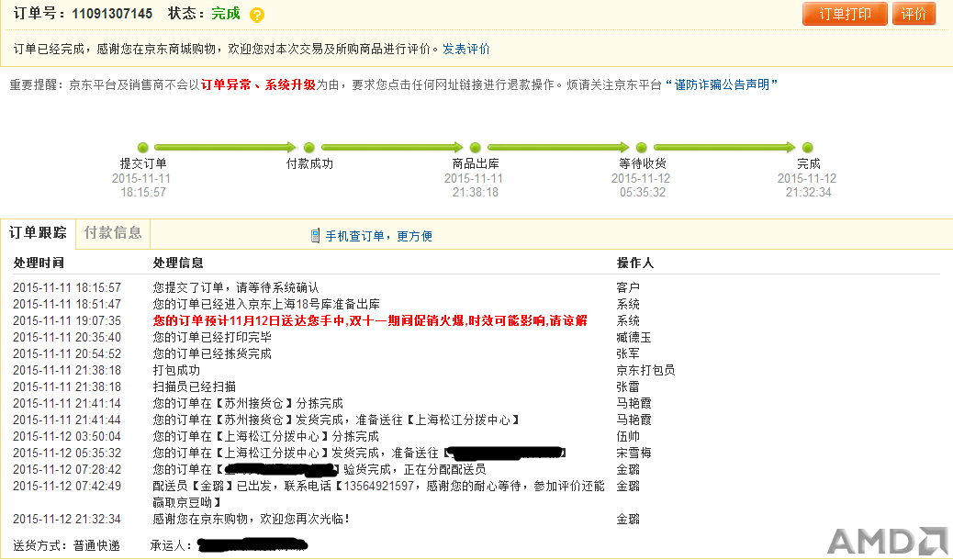
Task: Open the 手机查订单，更方便 link
Action: [x=378, y=236]
